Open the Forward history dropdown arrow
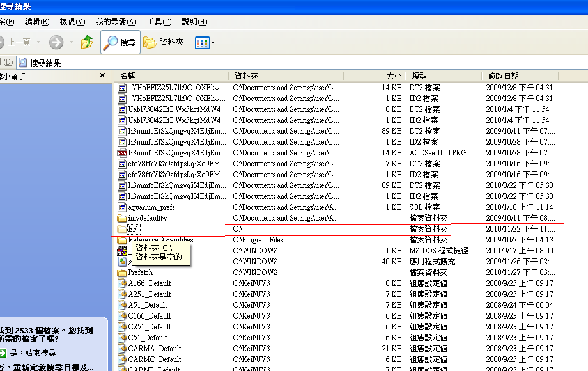Image resolution: width=588 pixels, height=371 pixels. 71,42
